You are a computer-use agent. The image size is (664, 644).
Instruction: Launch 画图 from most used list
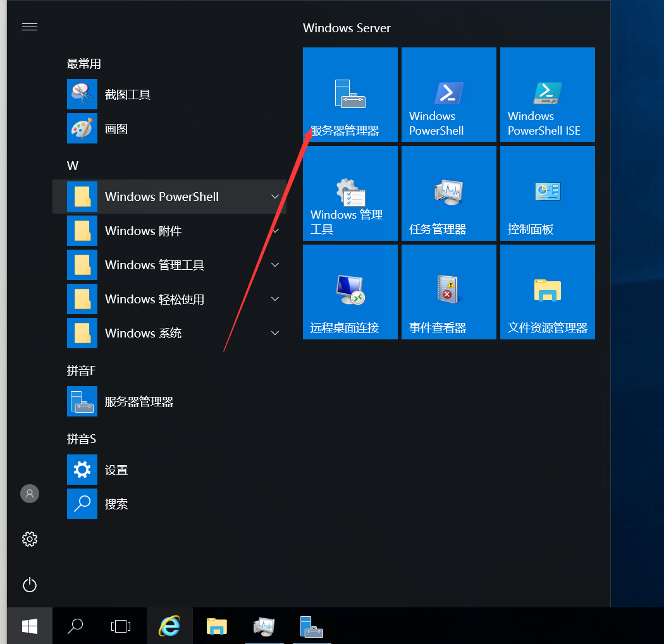pos(116,129)
